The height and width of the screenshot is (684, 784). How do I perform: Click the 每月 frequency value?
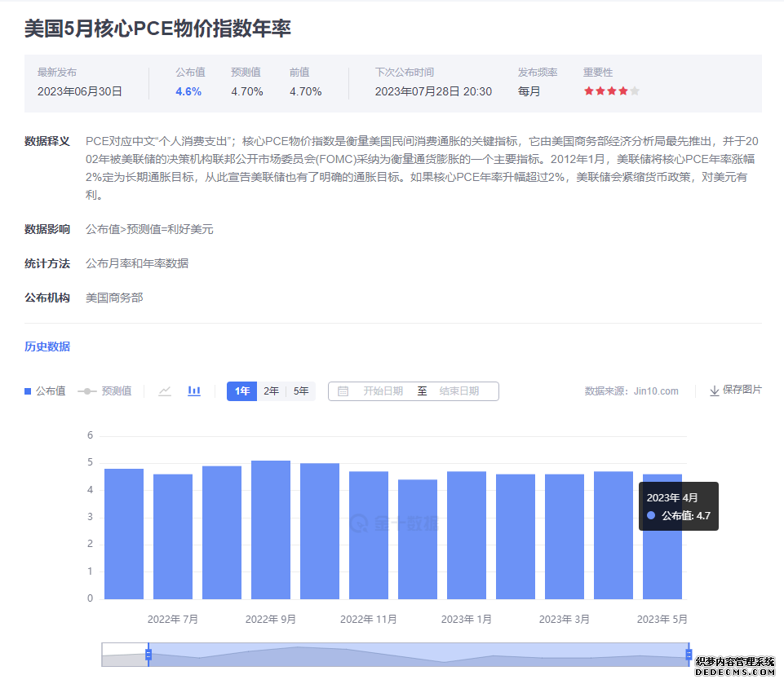529,92
